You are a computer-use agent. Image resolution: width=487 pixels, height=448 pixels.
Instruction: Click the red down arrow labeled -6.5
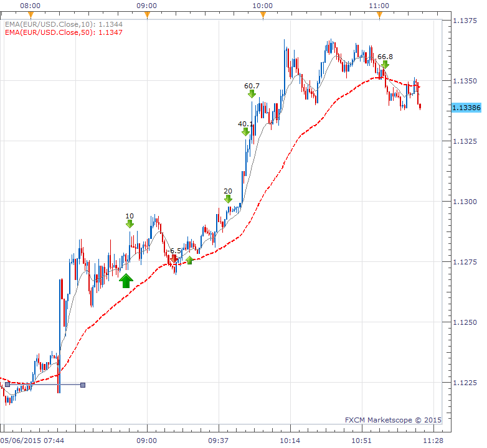coord(174,259)
